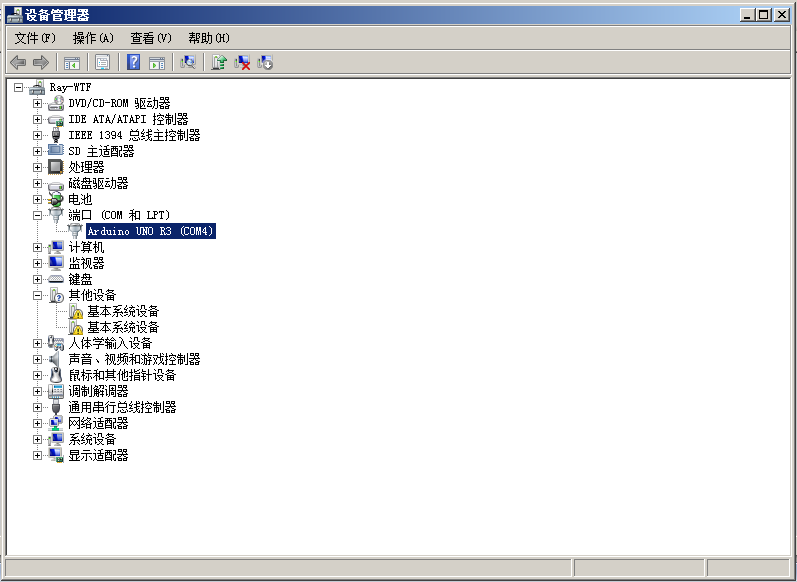Image resolution: width=797 pixels, height=582 pixels.
Task: Click the Forward arrow toolbar icon
Action: pos(41,63)
